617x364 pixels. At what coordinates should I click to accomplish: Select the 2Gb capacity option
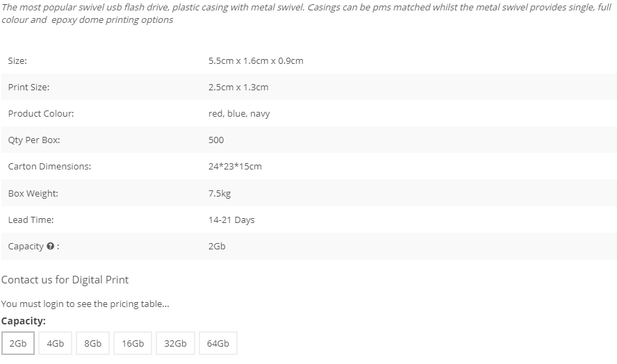18,343
